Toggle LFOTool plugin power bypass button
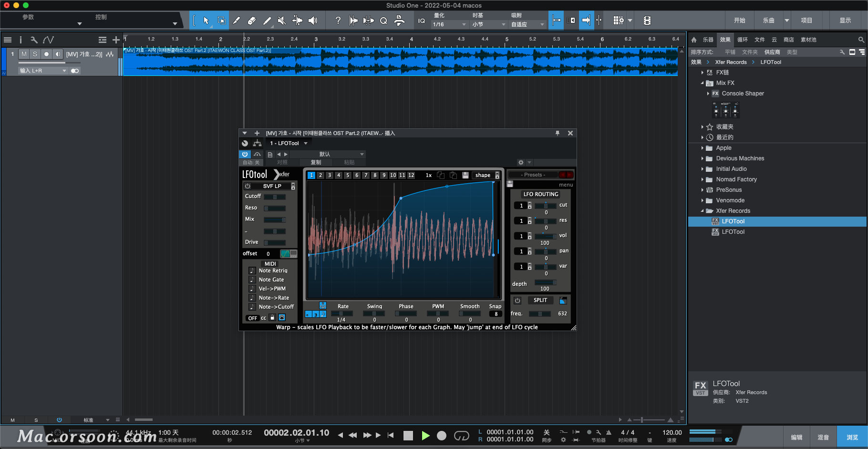 245,154
